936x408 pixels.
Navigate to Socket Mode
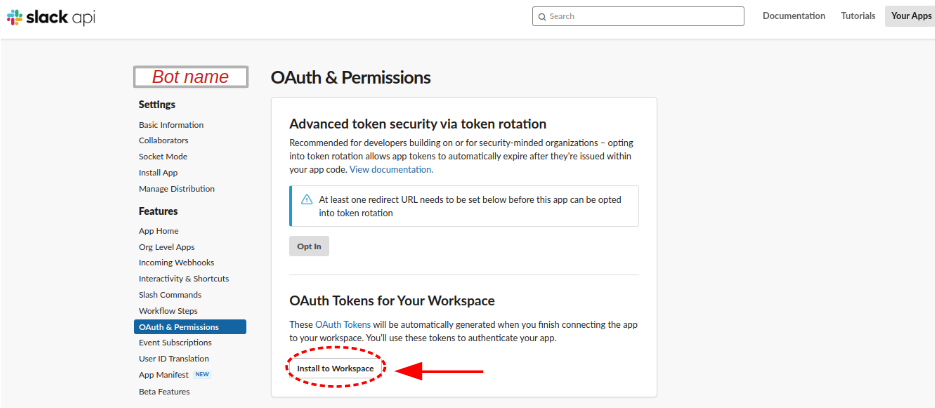pyautogui.click(x=163, y=157)
